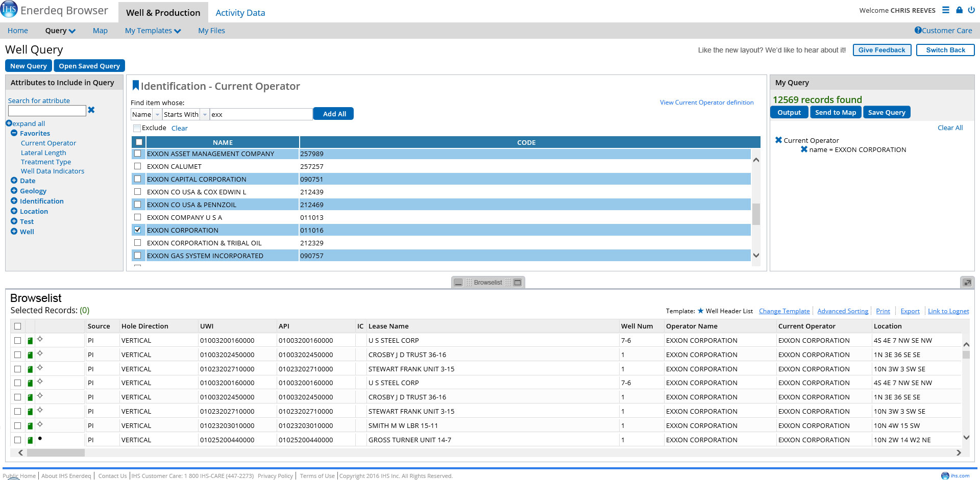The width and height of the screenshot is (980, 480).
Task: Remove name = EXXON CORPORATION criterion
Action: (804, 149)
